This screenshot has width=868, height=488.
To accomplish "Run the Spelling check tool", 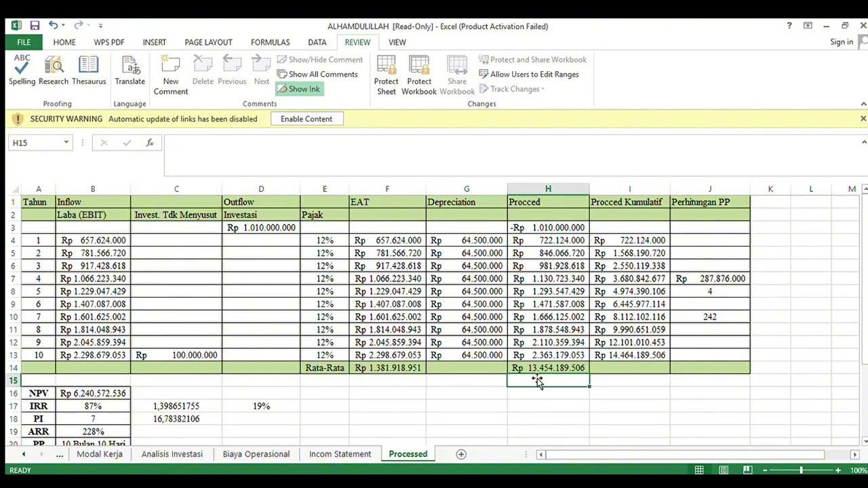I will pyautogui.click(x=22, y=70).
